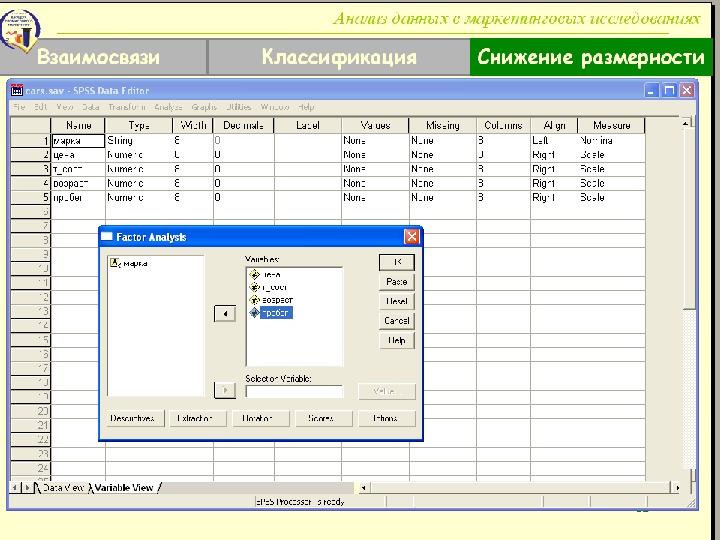The height and width of the screenshot is (540, 720).
Task: Close the Factor Analysis dialog
Action: (x=411, y=236)
